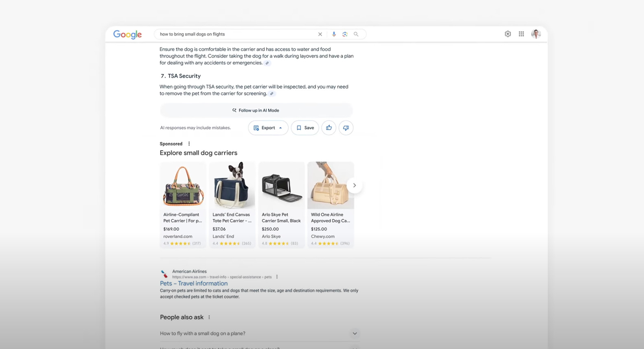Click inside the search query field
This screenshot has width=644, height=349.
click(x=236, y=34)
